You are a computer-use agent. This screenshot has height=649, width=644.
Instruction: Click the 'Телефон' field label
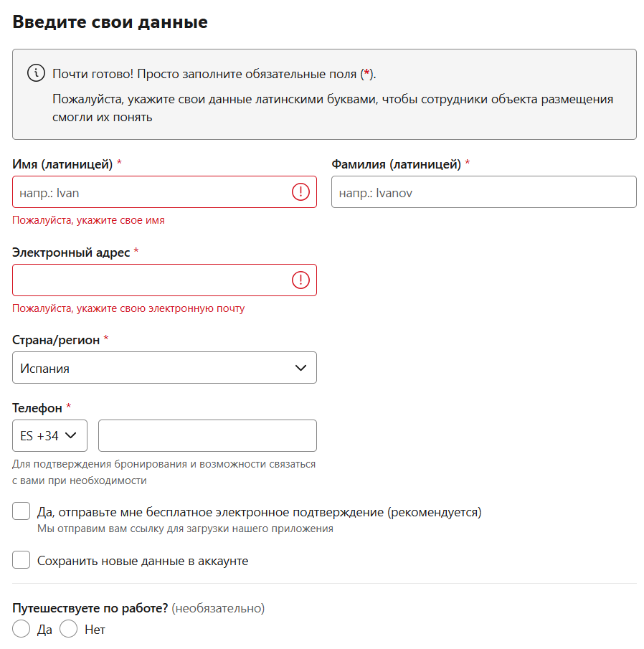(37, 407)
